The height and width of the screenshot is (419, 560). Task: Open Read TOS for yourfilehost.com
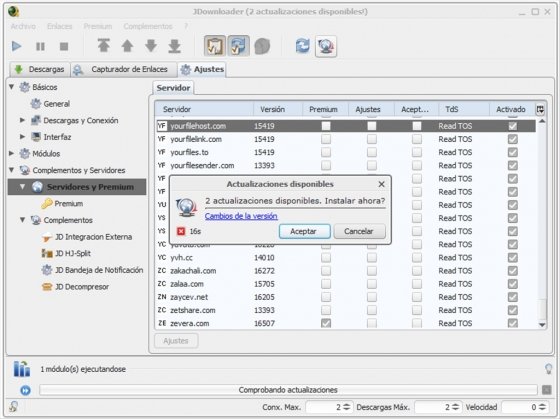click(455, 126)
